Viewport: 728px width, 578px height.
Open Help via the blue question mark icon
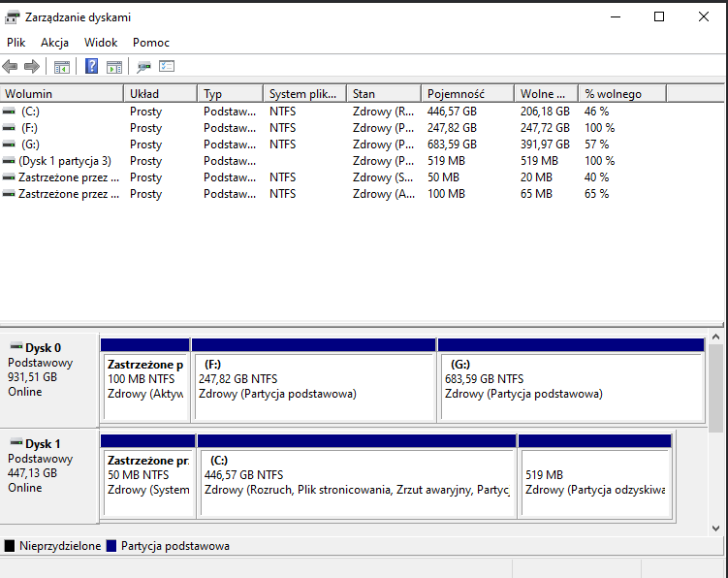point(92,67)
